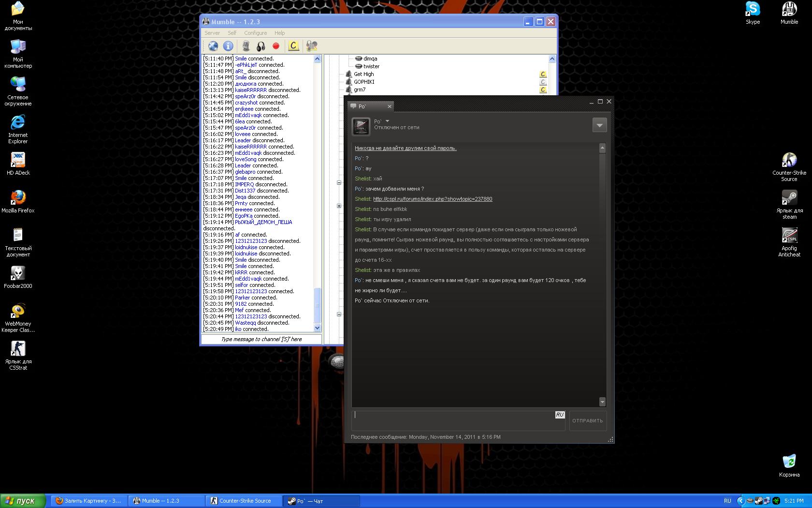Open the cspl.ru forum link in chat
This screenshot has height=508, width=812.
coord(433,199)
